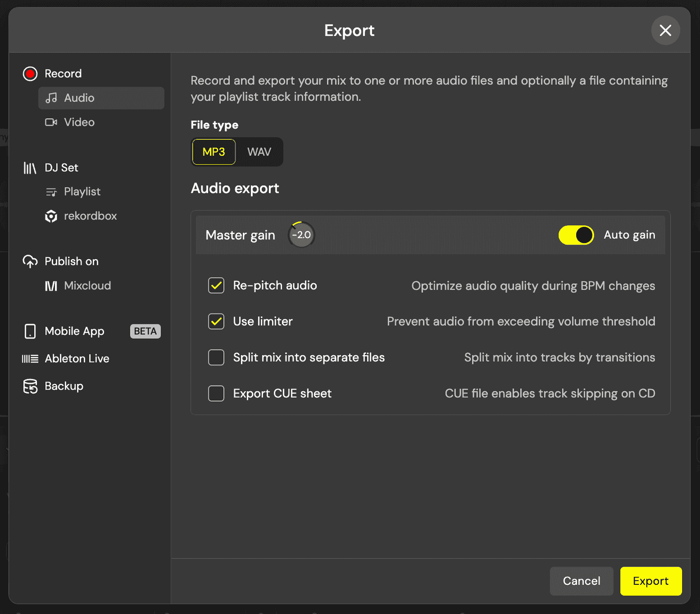Screen dimensions: 700x614
Task: Click the Publish on cloud upload icon
Action: click(x=30, y=262)
